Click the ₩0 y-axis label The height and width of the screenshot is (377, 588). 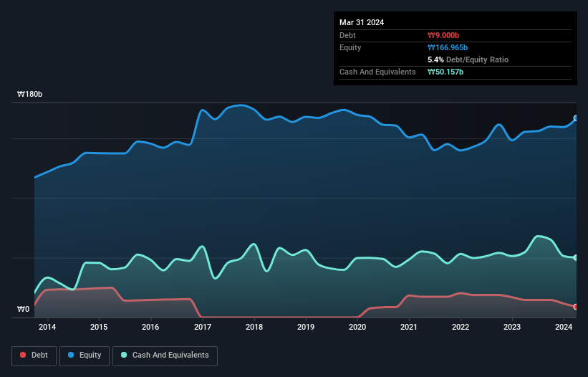click(x=23, y=309)
